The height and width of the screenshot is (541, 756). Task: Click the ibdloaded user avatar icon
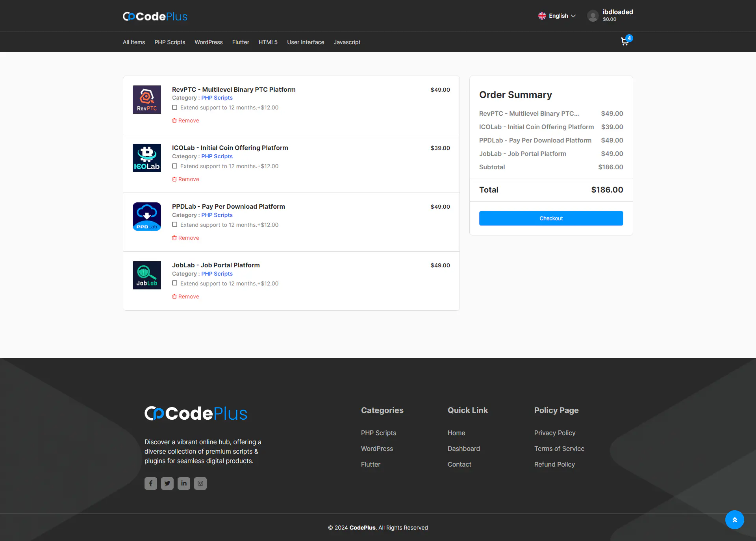click(x=593, y=16)
